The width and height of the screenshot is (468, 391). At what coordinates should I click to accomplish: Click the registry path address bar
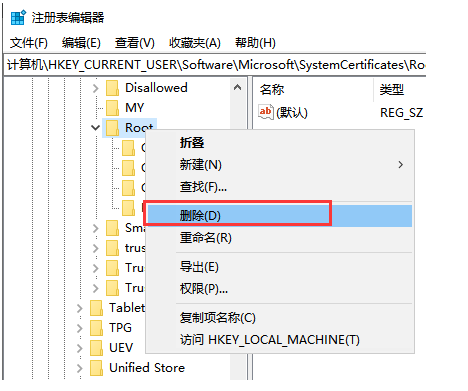click(x=215, y=65)
